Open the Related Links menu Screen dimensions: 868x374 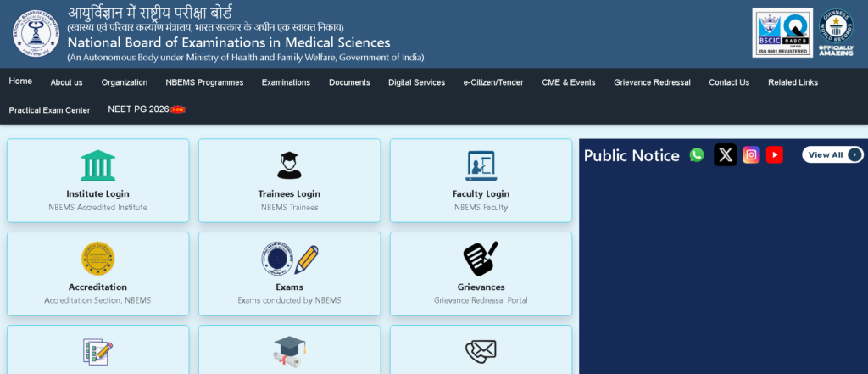(793, 82)
